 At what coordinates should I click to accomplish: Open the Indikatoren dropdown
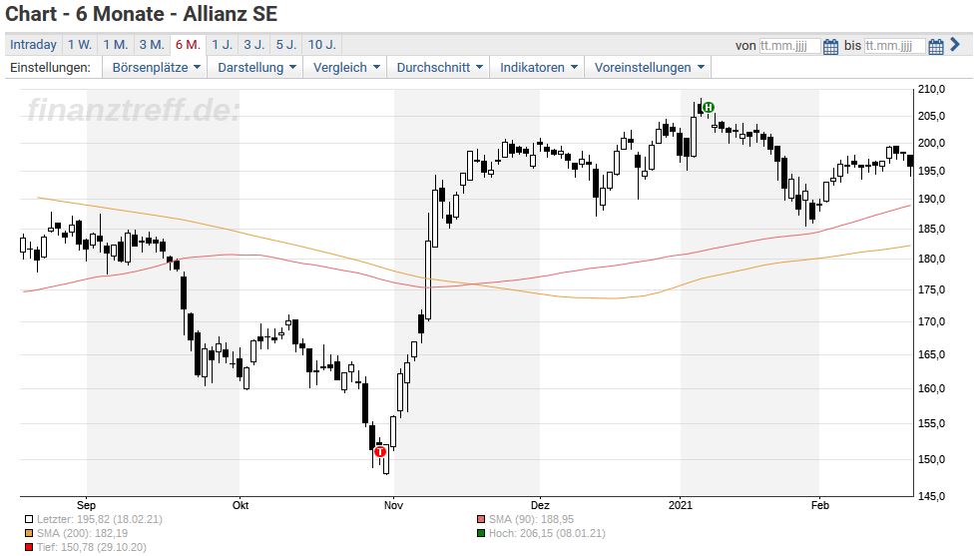point(538,68)
